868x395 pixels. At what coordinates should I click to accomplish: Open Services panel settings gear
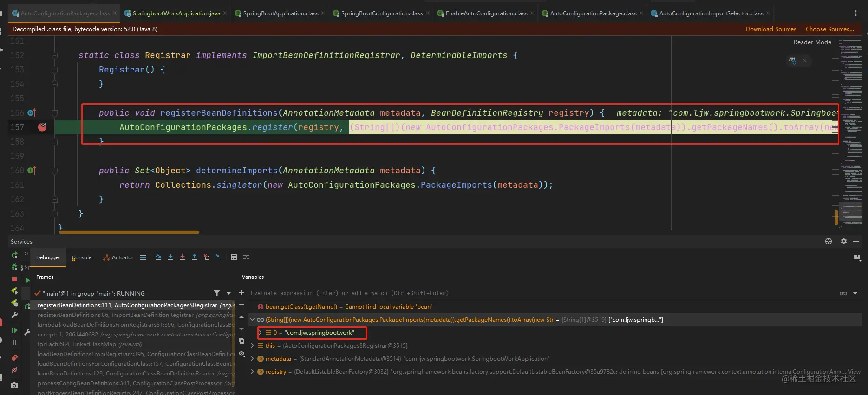tap(844, 241)
